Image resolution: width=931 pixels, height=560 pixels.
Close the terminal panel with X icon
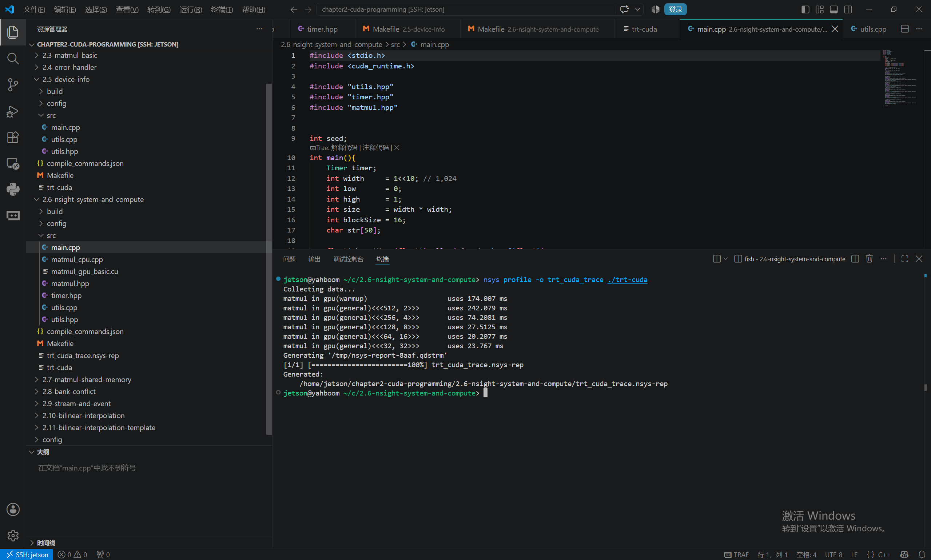pyautogui.click(x=919, y=259)
